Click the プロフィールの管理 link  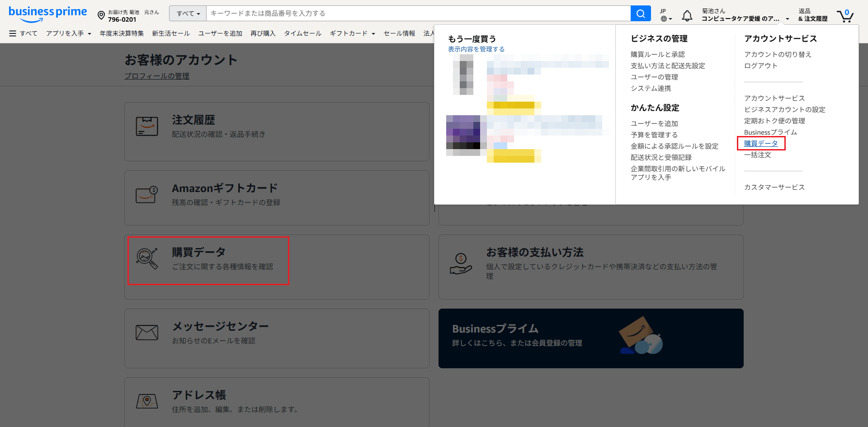157,76
